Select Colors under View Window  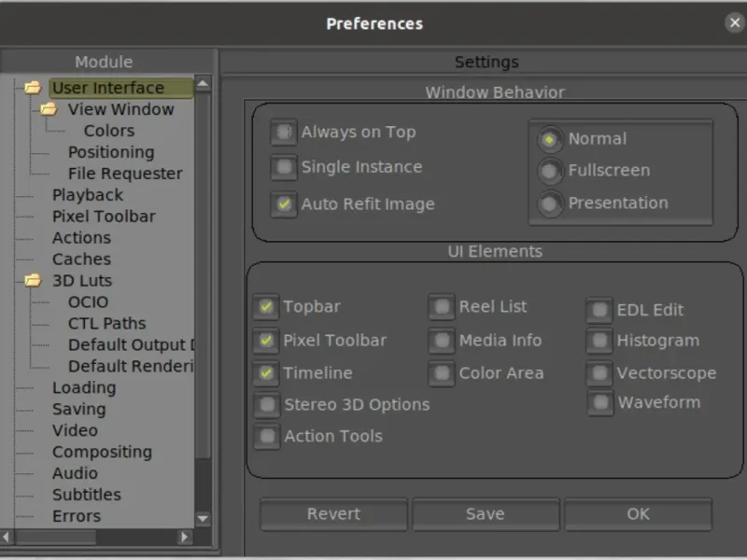point(109,131)
